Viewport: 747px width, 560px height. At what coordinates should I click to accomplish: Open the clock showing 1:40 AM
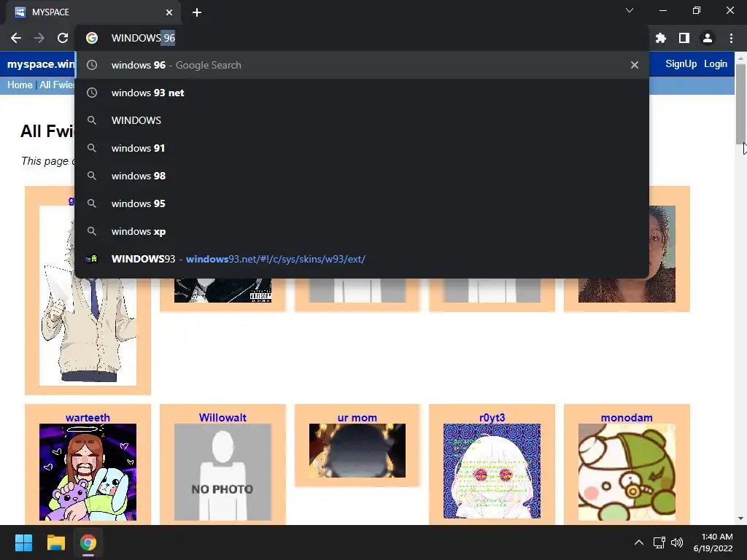713,542
